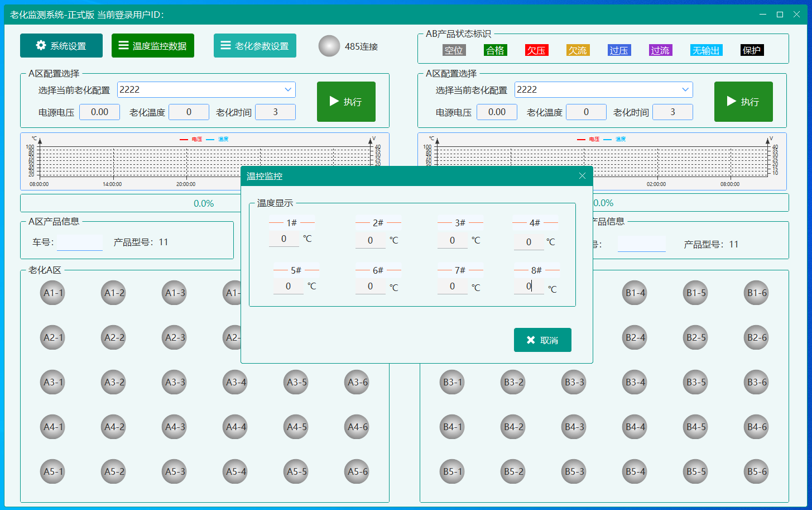Select slot indicator A3-2
The height and width of the screenshot is (510, 812).
[x=114, y=382]
